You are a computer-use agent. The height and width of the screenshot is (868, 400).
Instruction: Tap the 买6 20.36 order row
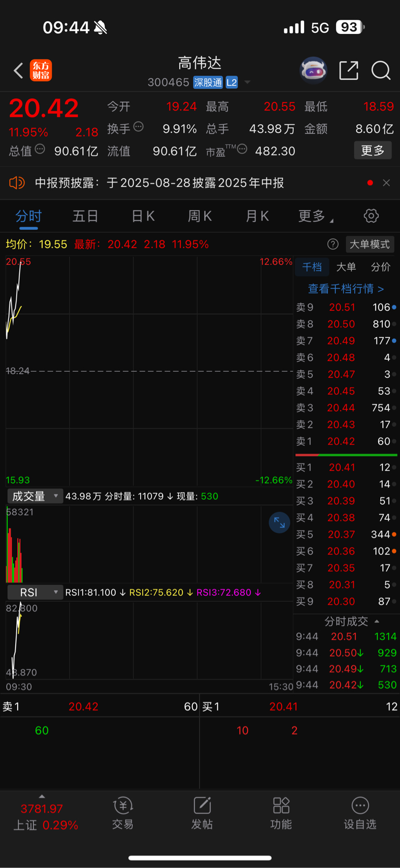[x=346, y=551]
